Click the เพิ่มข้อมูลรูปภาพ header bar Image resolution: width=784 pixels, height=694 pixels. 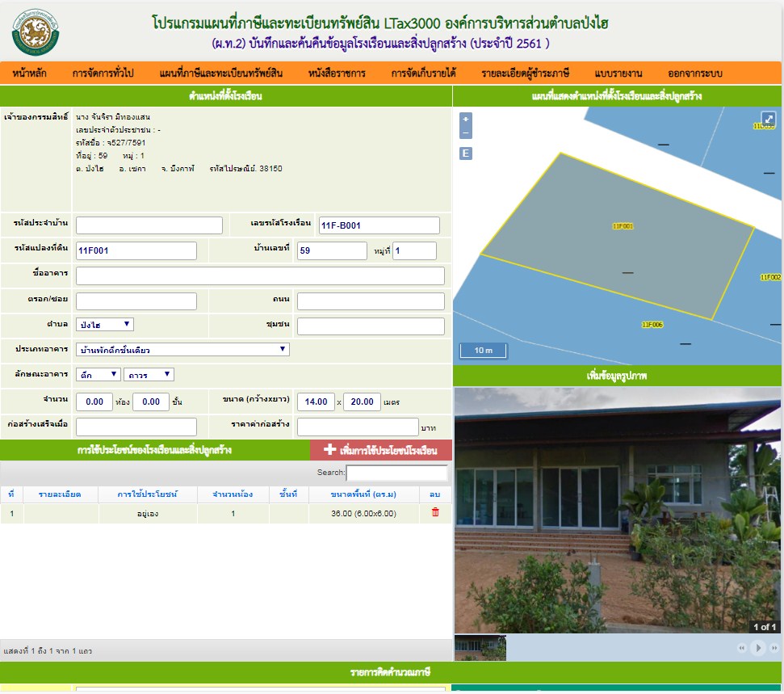coord(617,376)
